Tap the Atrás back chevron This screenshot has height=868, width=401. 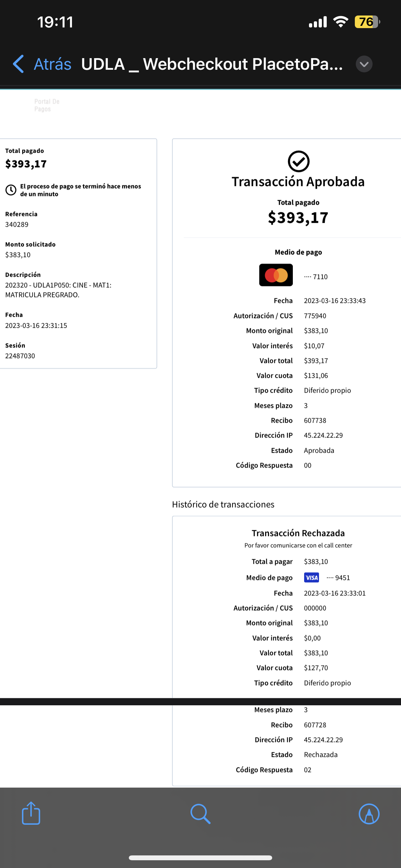(18, 64)
